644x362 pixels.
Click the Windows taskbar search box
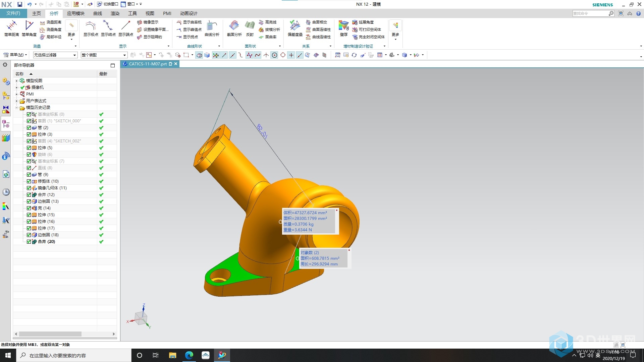click(x=74, y=355)
